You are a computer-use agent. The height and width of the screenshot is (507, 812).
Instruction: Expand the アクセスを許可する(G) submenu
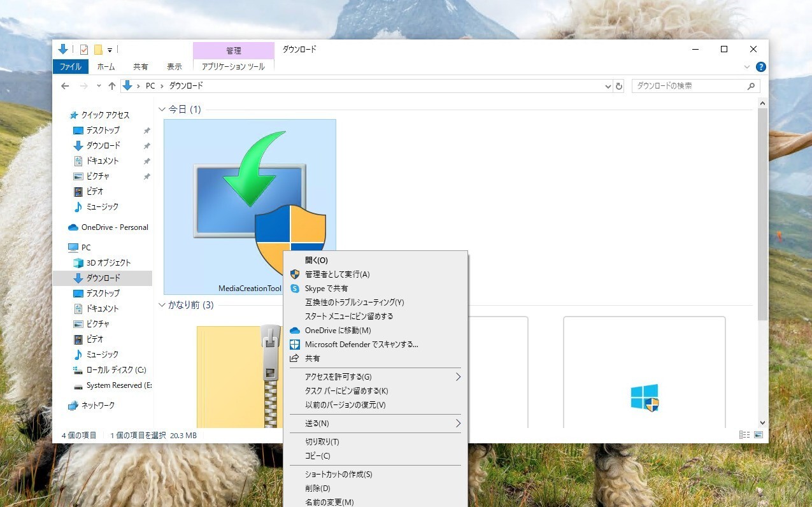coord(375,377)
